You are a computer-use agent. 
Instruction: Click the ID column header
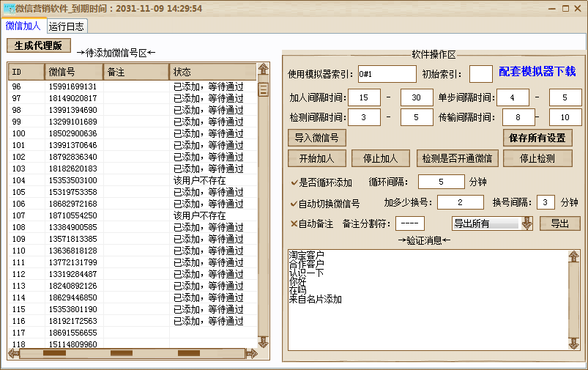point(26,72)
